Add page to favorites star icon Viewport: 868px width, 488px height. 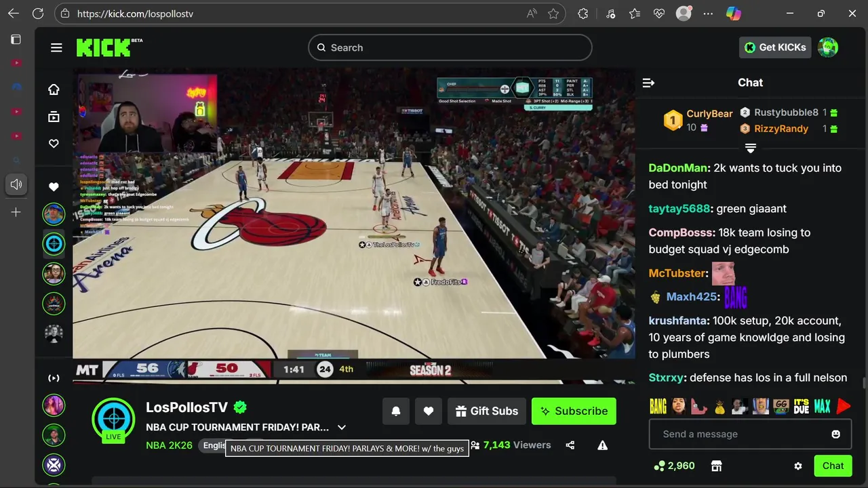[x=553, y=14]
